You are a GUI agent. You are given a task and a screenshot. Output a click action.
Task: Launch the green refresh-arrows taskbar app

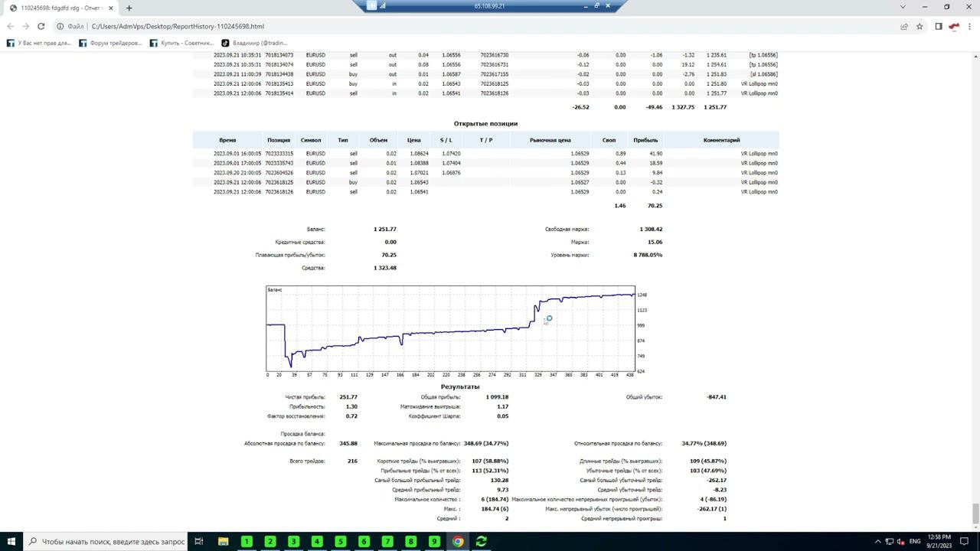pyautogui.click(x=481, y=541)
